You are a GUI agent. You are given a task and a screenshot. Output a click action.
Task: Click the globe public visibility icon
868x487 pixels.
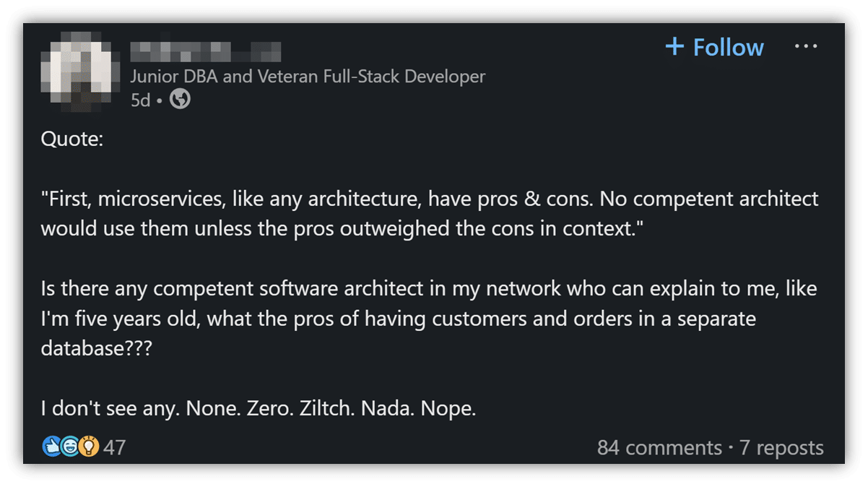point(180,100)
